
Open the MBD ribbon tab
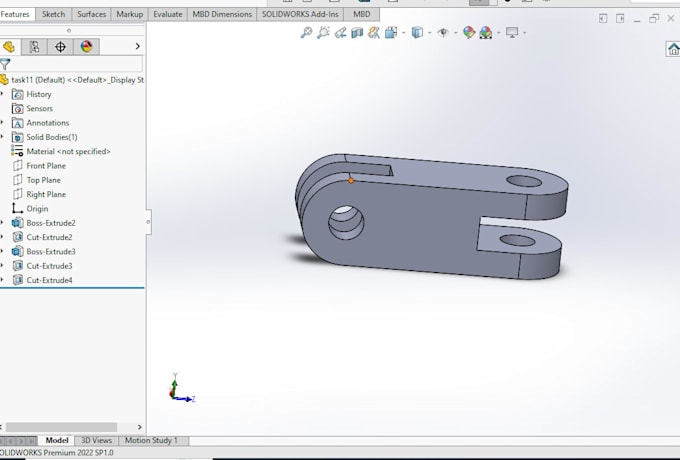(x=362, y=14)
